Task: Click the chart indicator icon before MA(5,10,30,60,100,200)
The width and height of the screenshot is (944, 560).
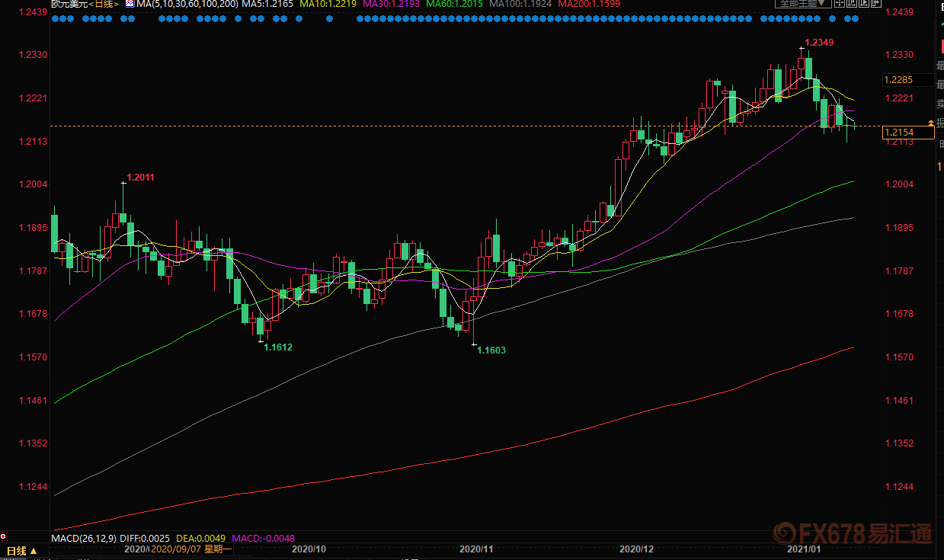Action: pyautogui.click(x=129, y=4)
